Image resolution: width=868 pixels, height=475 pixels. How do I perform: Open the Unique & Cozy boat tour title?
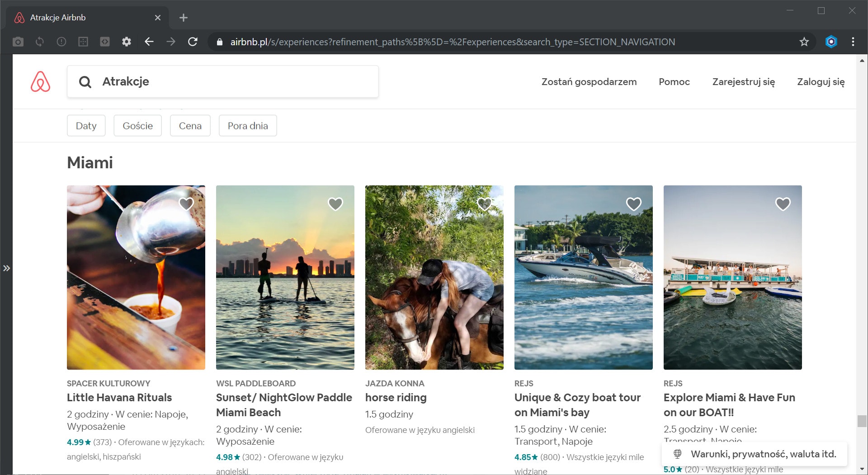(578, 405)
